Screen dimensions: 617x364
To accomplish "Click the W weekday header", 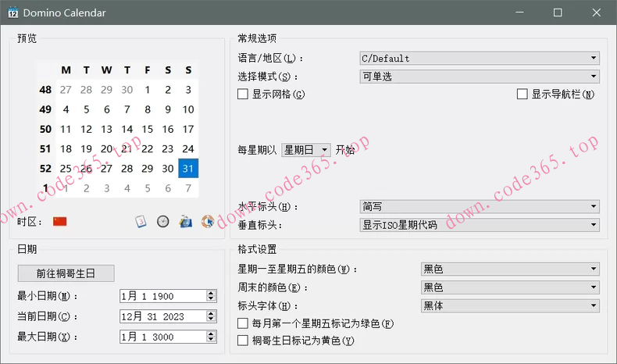I will pyautogui.click(x=107, y=70).
